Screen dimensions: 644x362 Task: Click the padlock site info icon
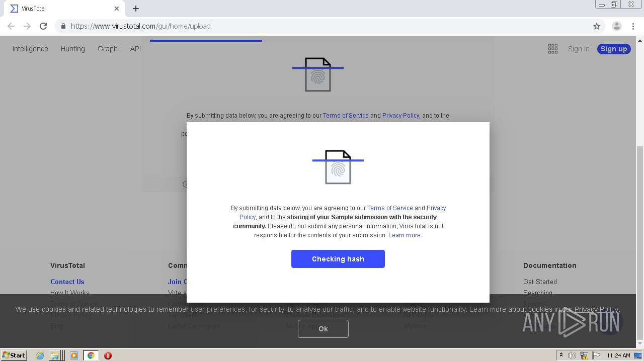(63, 26)
